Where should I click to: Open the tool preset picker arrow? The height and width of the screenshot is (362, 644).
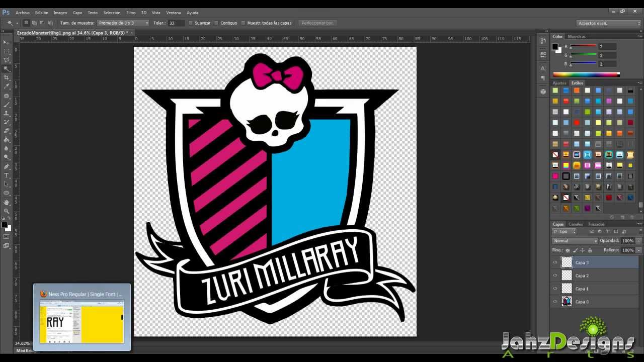tap(17, 23)
